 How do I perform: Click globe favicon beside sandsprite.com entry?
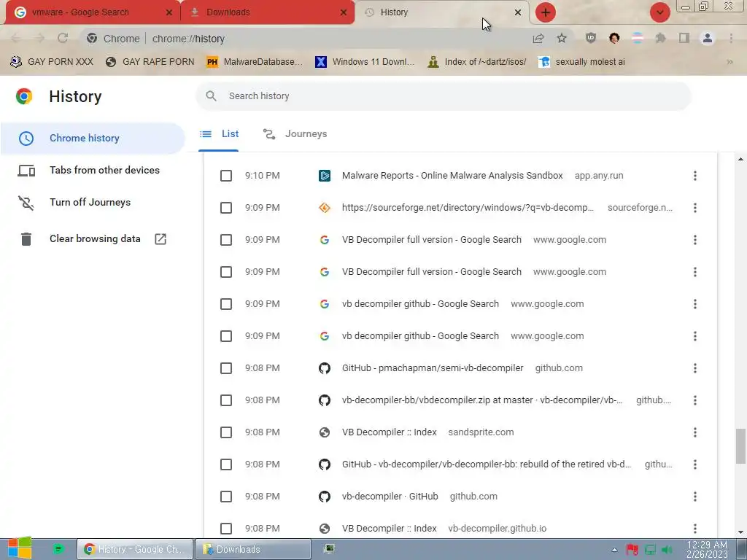(x=325, y=432)
